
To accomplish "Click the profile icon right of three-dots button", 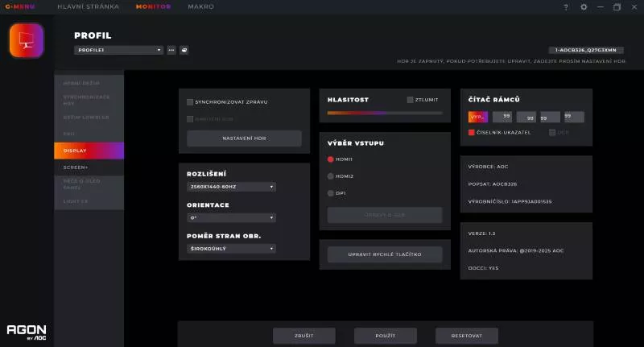I will coord(184,50).
